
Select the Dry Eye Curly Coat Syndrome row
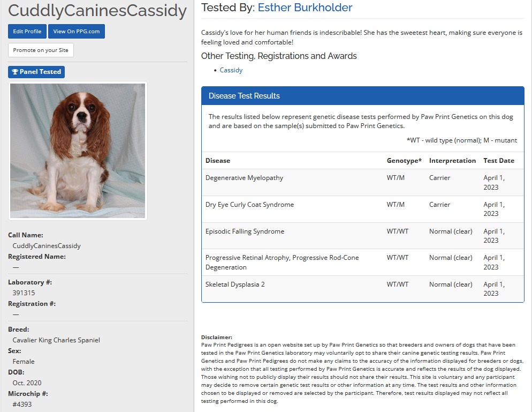click(249, 205)
